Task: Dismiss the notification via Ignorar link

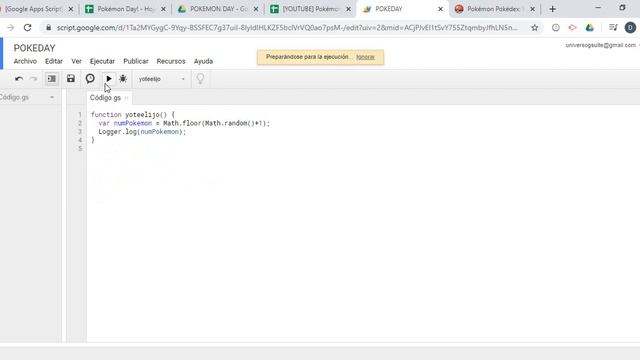Action: coord(365,57)
